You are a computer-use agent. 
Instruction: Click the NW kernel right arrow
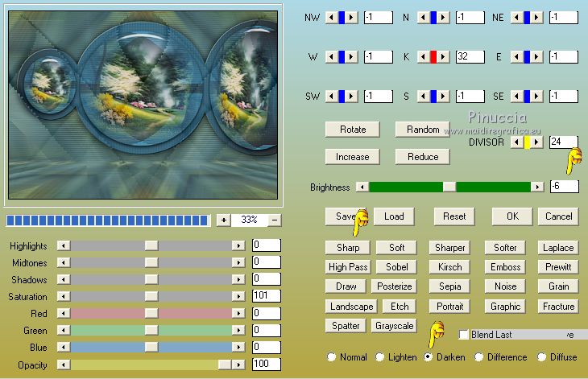[x=351, y=17]
